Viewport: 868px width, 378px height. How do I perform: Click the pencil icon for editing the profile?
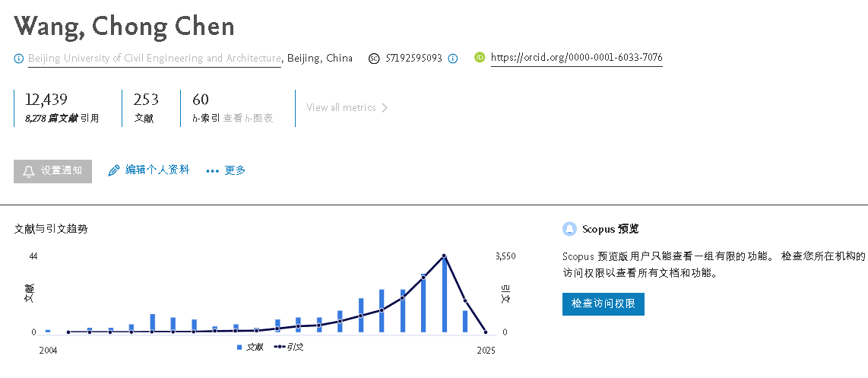click(114, 170)
